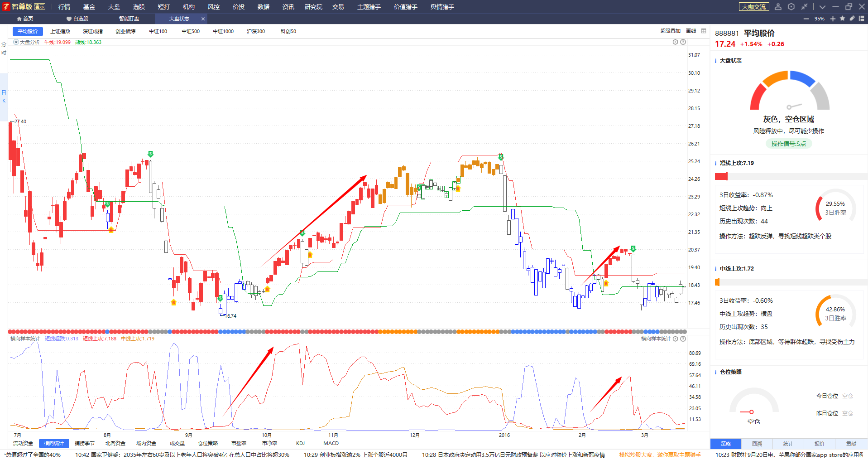The image size is (868, 460).
Task: Select the 策略 panel tab
Action: [x=726, y=444]
